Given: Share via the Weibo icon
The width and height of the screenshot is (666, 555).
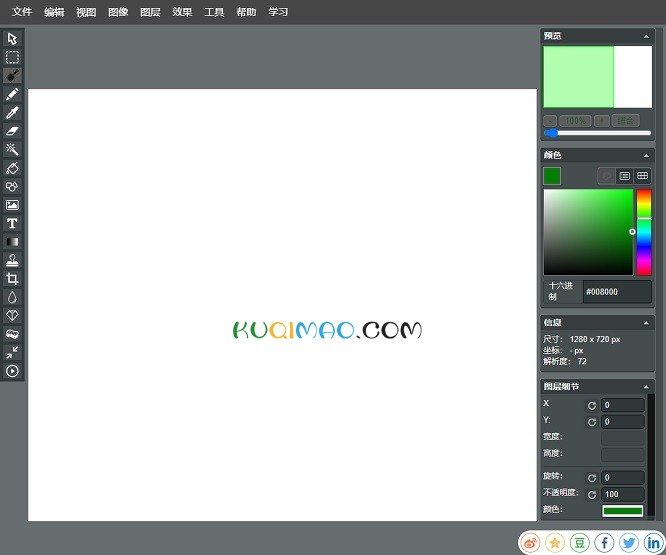Looking at the screenshot, I should click(530, 543).
